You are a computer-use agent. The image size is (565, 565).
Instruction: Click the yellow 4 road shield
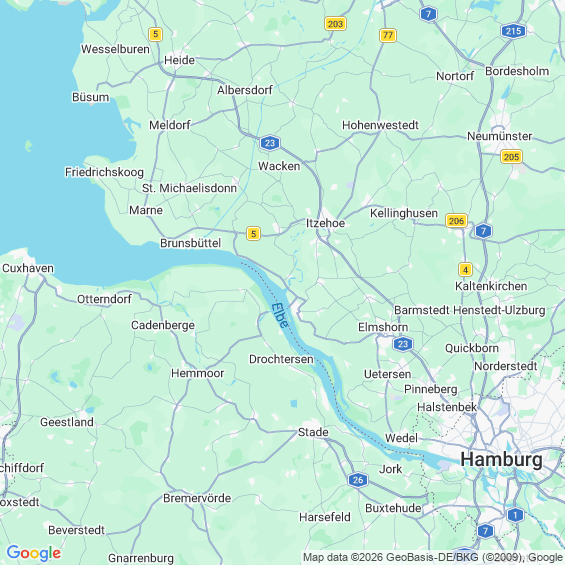coord(465,270)
